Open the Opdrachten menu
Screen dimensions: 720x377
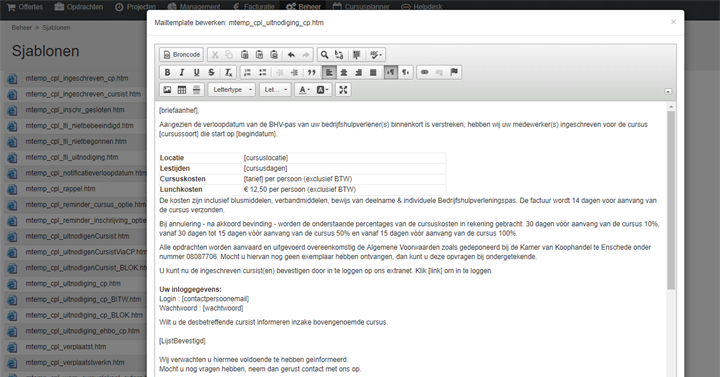point(79,7)
